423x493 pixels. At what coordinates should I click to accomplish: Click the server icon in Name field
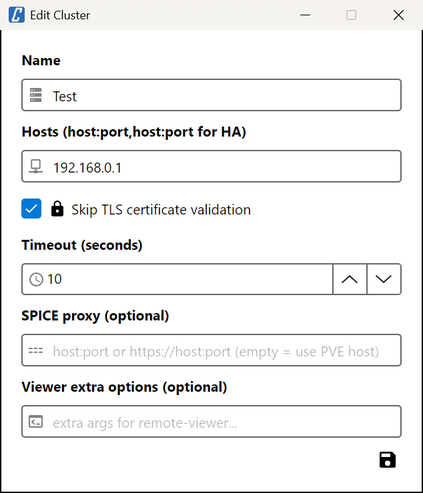(36, 95)
